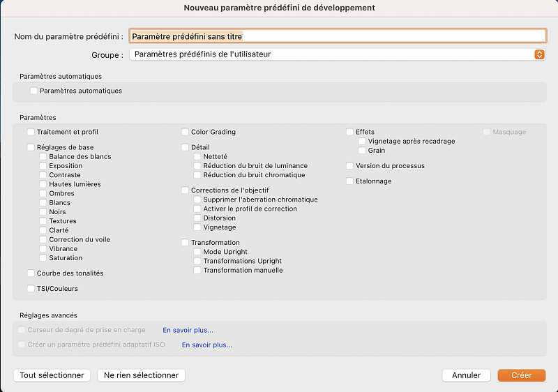Click the Tout sélectionner button

coord(52,375)
